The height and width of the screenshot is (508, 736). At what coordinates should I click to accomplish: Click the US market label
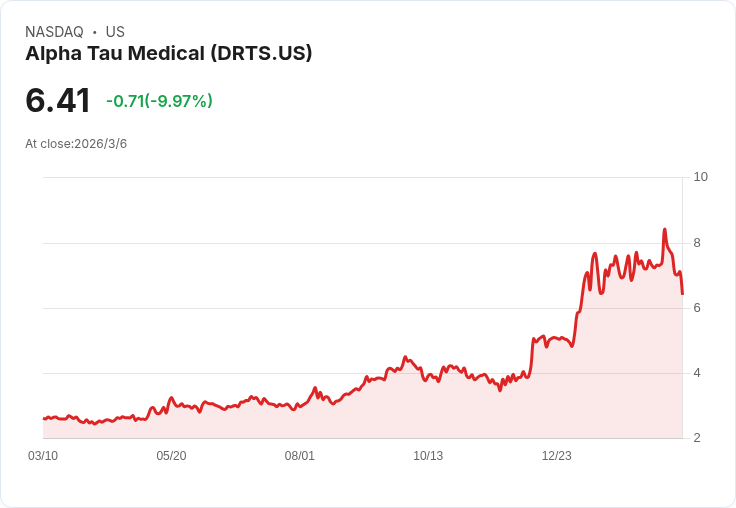point(115,32)
